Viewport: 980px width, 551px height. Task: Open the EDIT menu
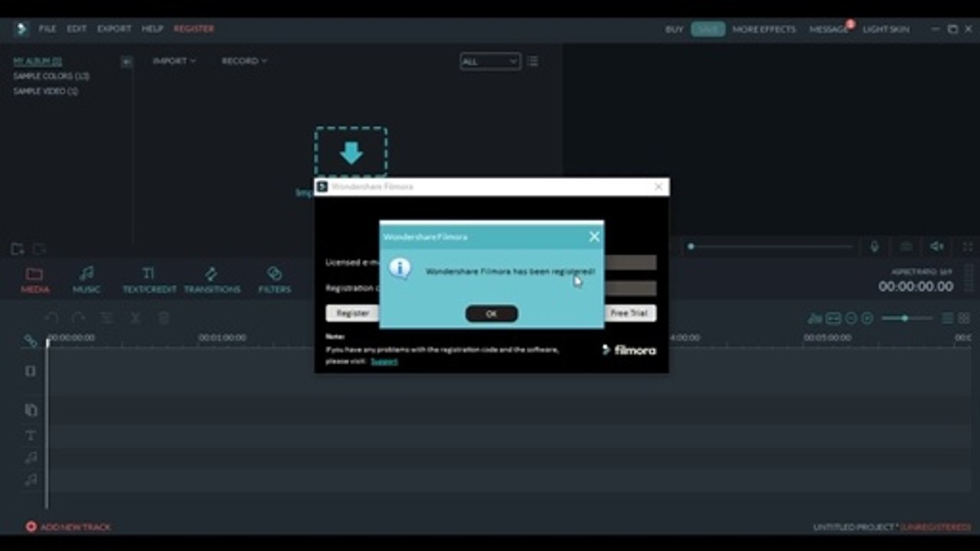tap(77, 28)
